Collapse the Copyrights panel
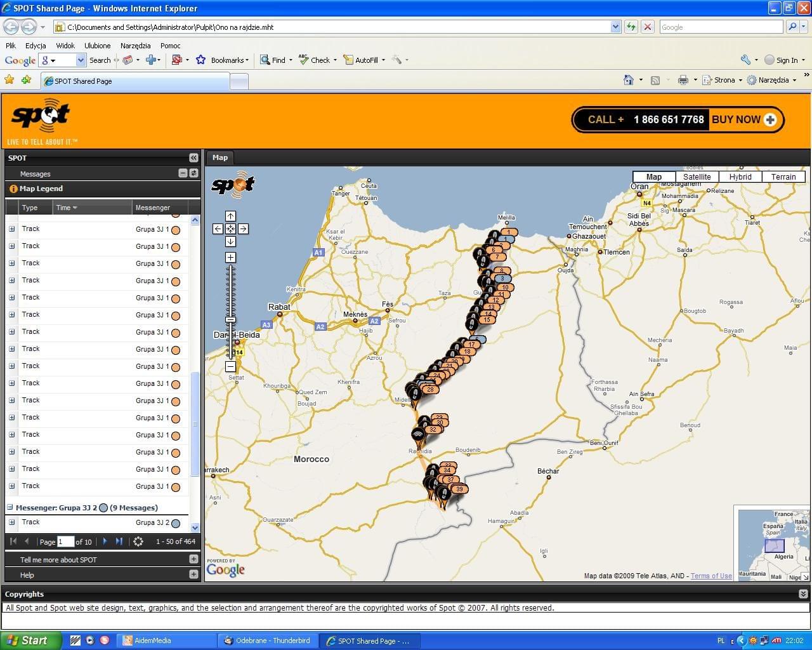Viewport: 812px width, 650px height. pyautogui.click(x=803, y=594)
